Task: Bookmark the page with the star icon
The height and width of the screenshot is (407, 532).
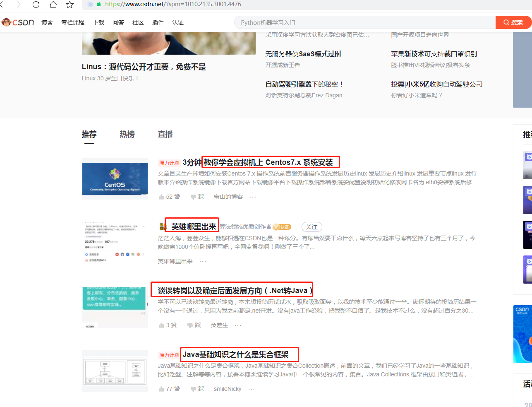Action: coord(69,5)
